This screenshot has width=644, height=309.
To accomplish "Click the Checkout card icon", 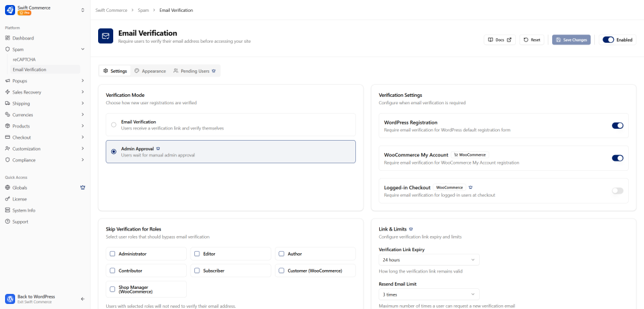I will 8,138.
